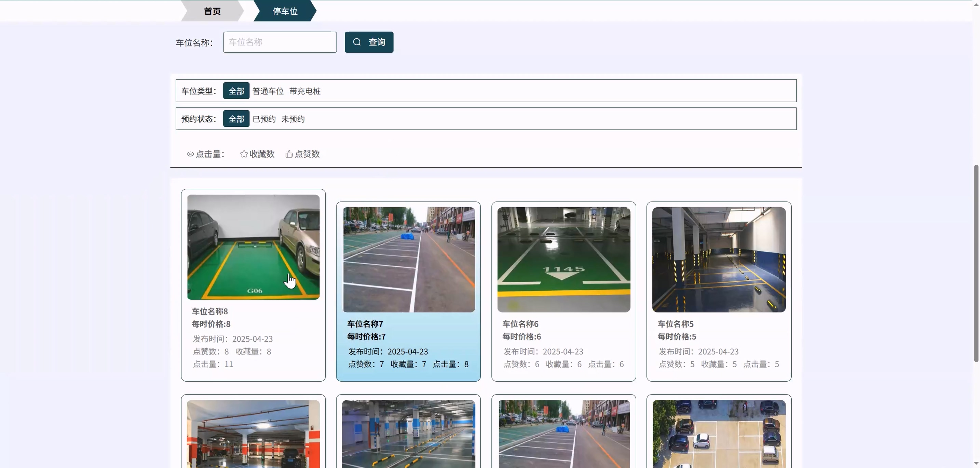The width and height of the screenshot is (980, 468).
Task: Show only 已预约 parking spaces
Action: click(264, 119)
